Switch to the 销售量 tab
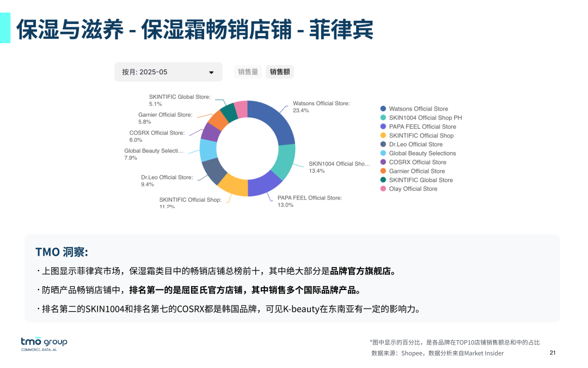This screenshot has width=588, height=368. click(248, 72)
